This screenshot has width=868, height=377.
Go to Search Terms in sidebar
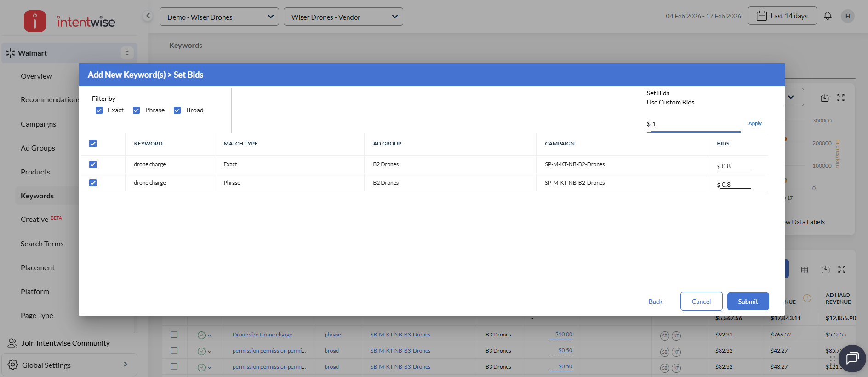tap(42, 244)
